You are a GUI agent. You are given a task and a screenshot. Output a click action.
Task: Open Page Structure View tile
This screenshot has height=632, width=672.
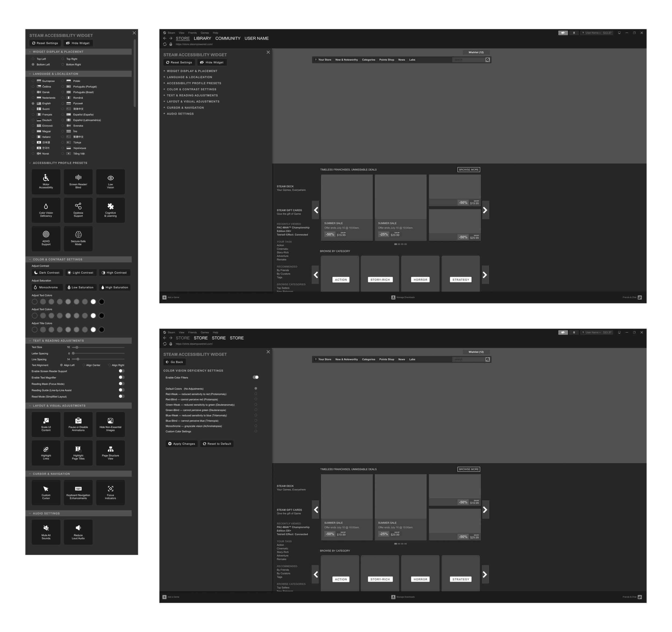pyautogui.click(x=110, y=453)
